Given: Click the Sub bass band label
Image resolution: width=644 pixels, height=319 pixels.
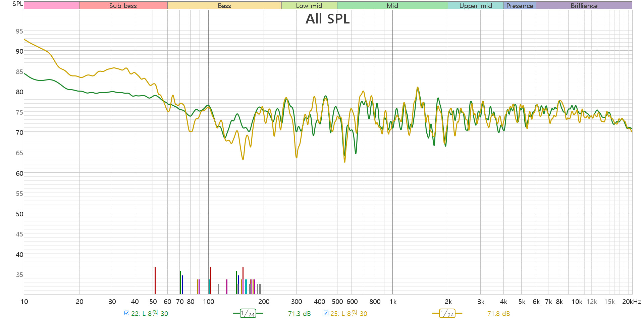Looking at the screenshot, I should click(123, 5).
